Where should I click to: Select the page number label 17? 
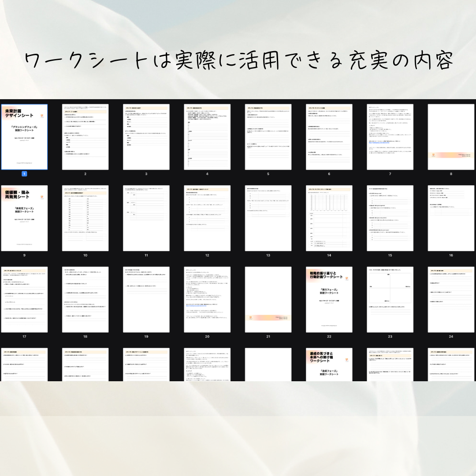(24, 337)
